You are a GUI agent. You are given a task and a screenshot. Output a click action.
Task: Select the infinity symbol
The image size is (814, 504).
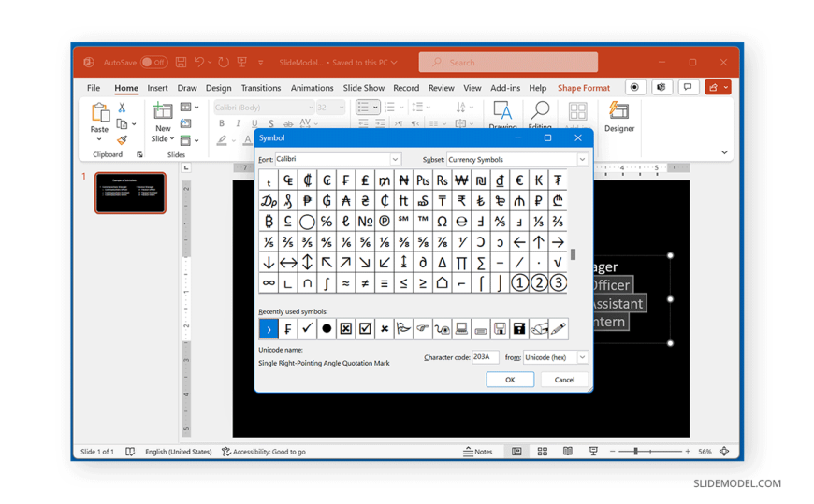tap(269, 283)
